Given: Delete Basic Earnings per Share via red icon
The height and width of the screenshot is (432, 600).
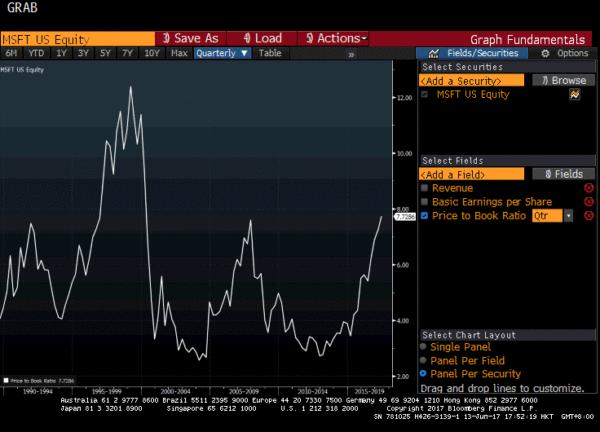Looking at the screenshot, I should tap(589, 202).
